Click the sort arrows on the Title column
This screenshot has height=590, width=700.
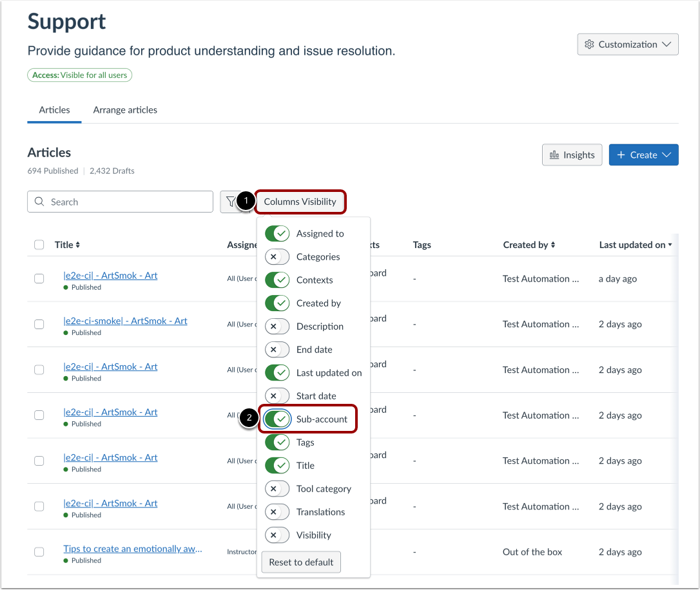(79, 244)
